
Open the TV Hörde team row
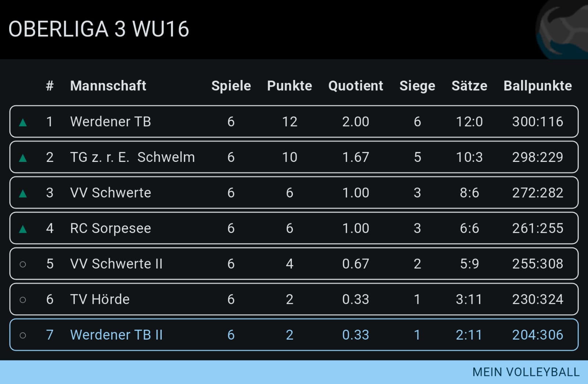point(294,299)
